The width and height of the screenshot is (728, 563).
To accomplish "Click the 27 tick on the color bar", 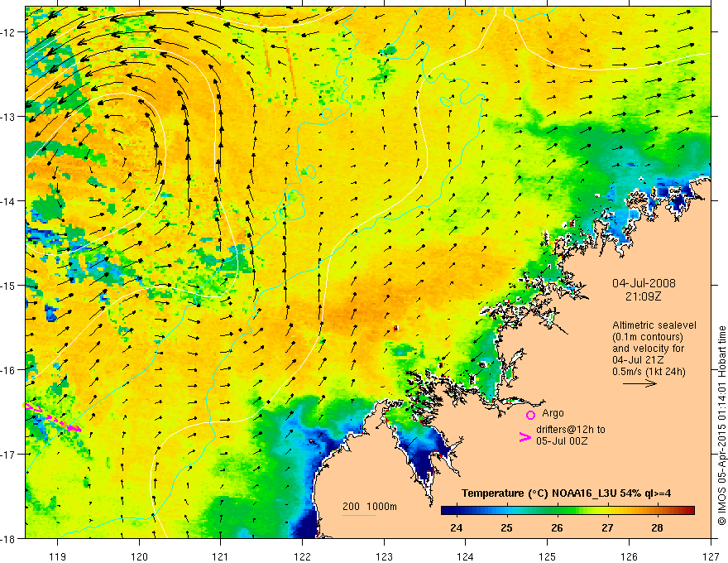I will pos(607,527).
